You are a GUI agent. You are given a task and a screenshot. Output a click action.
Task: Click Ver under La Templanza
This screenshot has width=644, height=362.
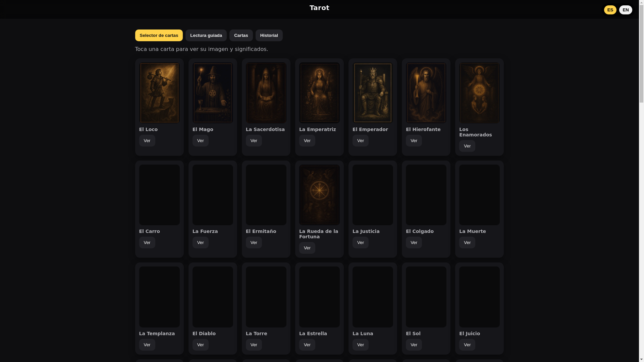147,345
